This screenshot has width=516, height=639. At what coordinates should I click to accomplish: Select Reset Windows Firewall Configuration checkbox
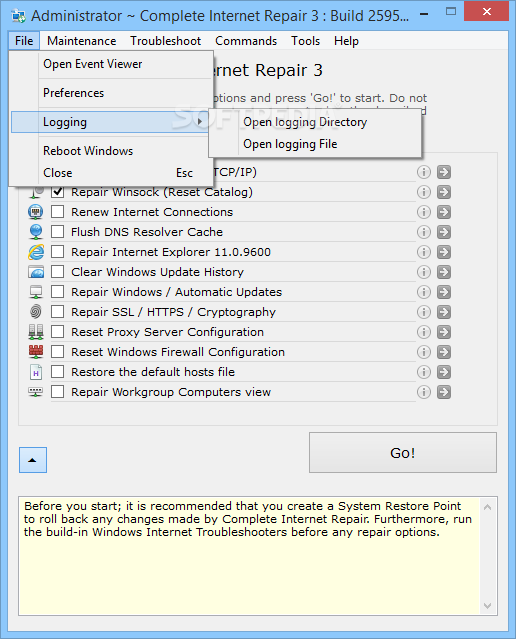click(57, 352)
